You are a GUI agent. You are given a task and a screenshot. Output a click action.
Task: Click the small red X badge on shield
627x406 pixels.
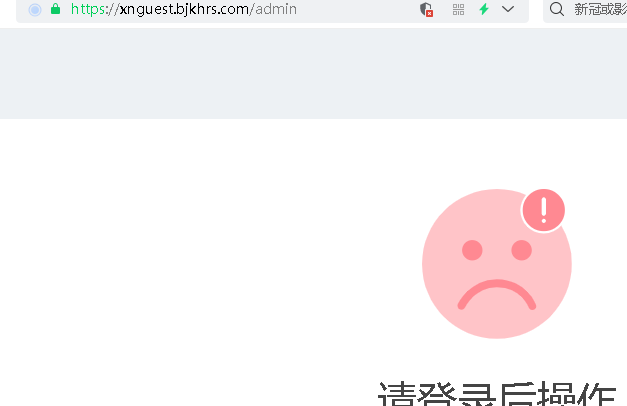pos(429,14)
